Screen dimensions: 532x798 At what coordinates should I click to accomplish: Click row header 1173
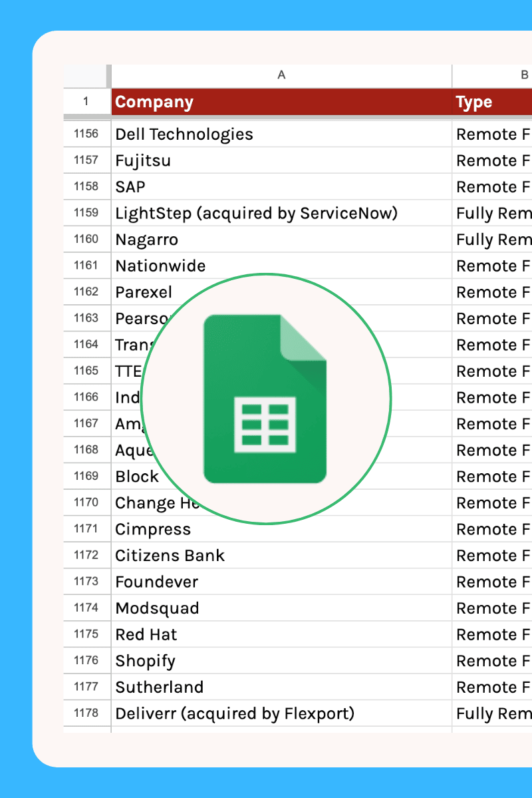coord(86,582)
